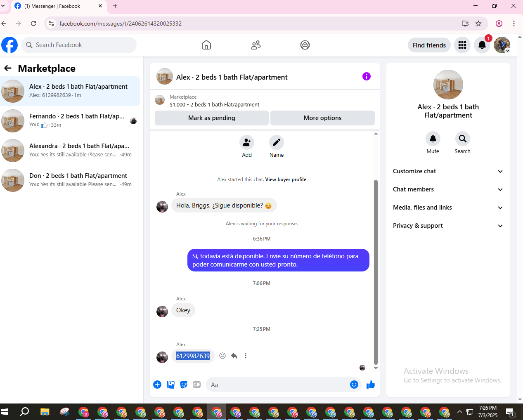This screenshot has width=523, height=420.
Task: Attach a photo with the image icon
Action: (x=170, y=385)
